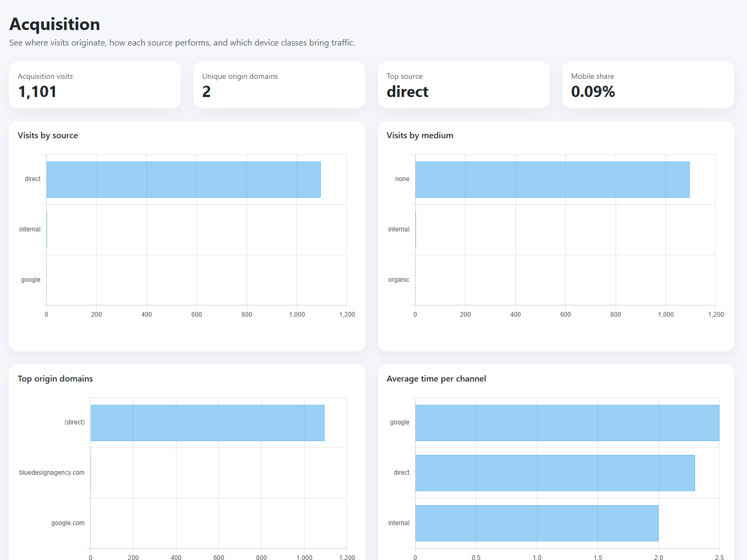Click the "Top source" card showing direct
This screenshot has height=560, width=747.
point(463,85)
